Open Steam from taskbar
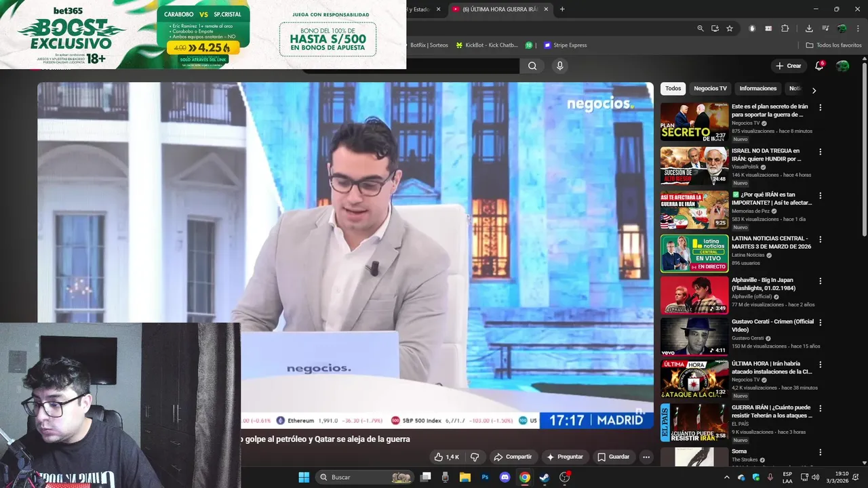The height and width of the screenshot is (488, 868). (544, 477)
